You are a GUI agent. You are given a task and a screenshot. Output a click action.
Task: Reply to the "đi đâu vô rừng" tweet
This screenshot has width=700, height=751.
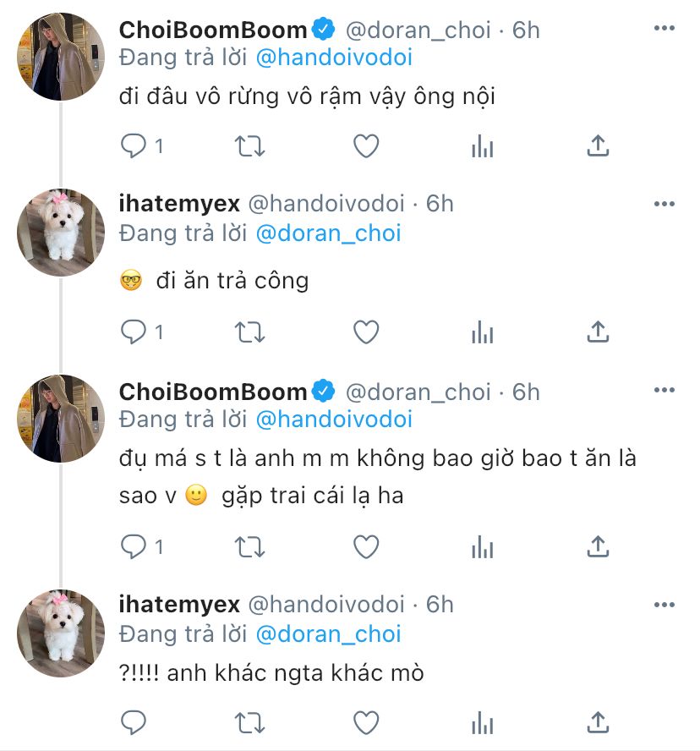click(134, 146)
